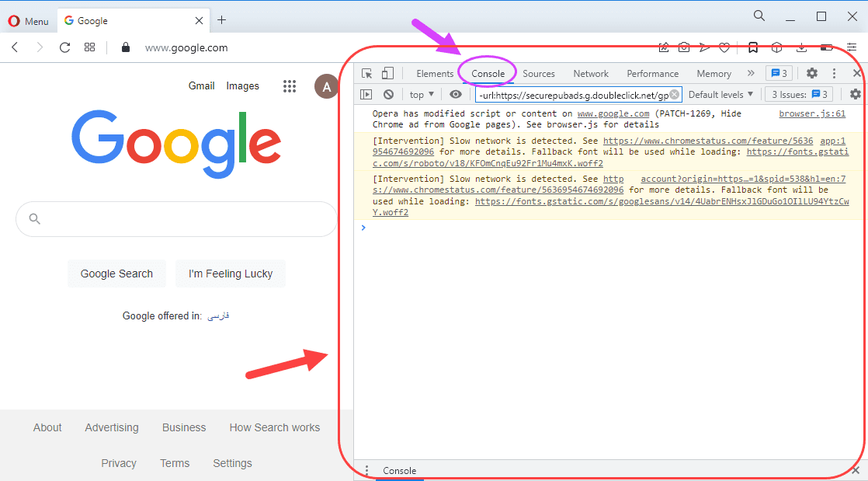Open the DevTools three-dot customize menu
The height and width of the screenshot is (481, 868).
(834, 73)
